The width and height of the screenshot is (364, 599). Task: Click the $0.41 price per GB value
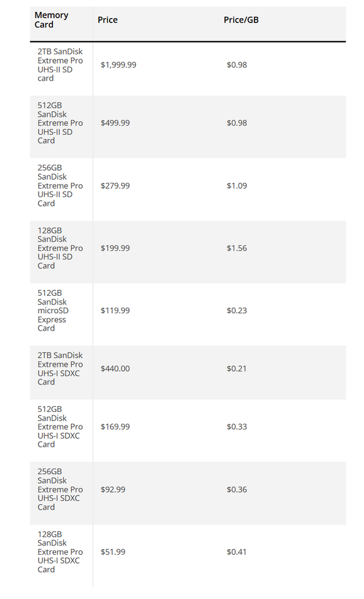(237, 552)
